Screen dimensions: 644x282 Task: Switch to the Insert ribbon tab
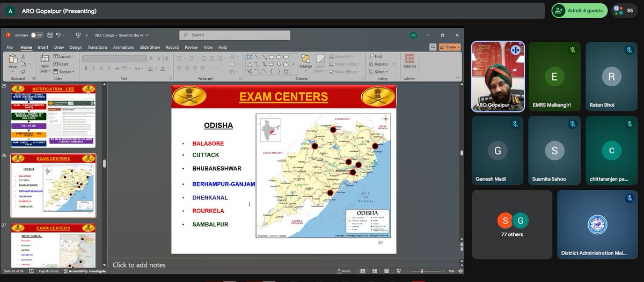[43, 47]
